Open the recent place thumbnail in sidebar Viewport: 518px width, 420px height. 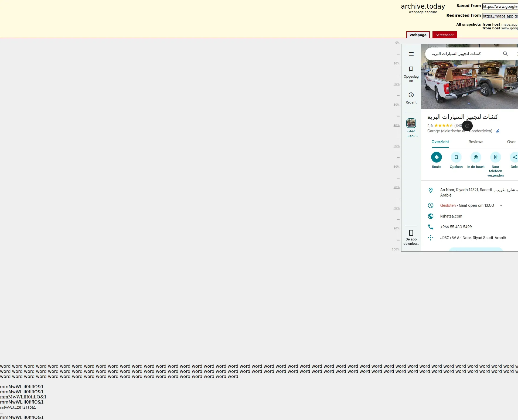411,123
